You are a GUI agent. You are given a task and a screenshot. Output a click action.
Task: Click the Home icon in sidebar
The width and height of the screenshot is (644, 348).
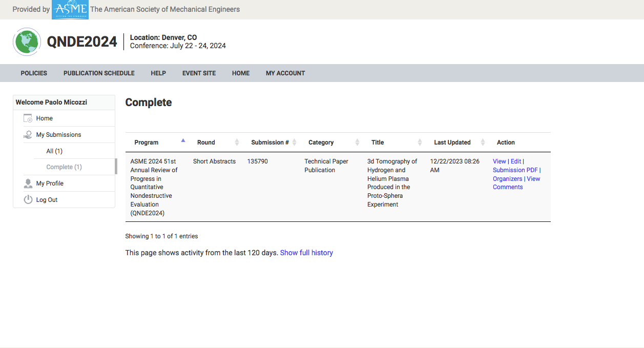28,118
